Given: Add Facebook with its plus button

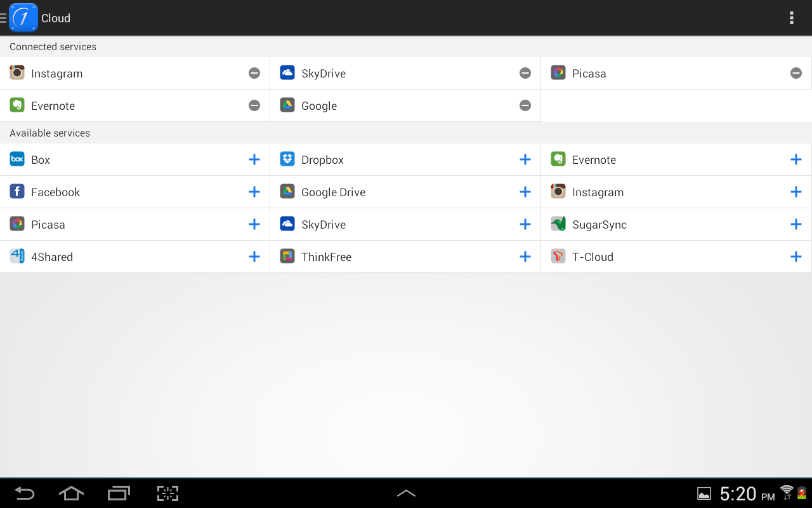Looking at the screenshot, I should (254, 192).
